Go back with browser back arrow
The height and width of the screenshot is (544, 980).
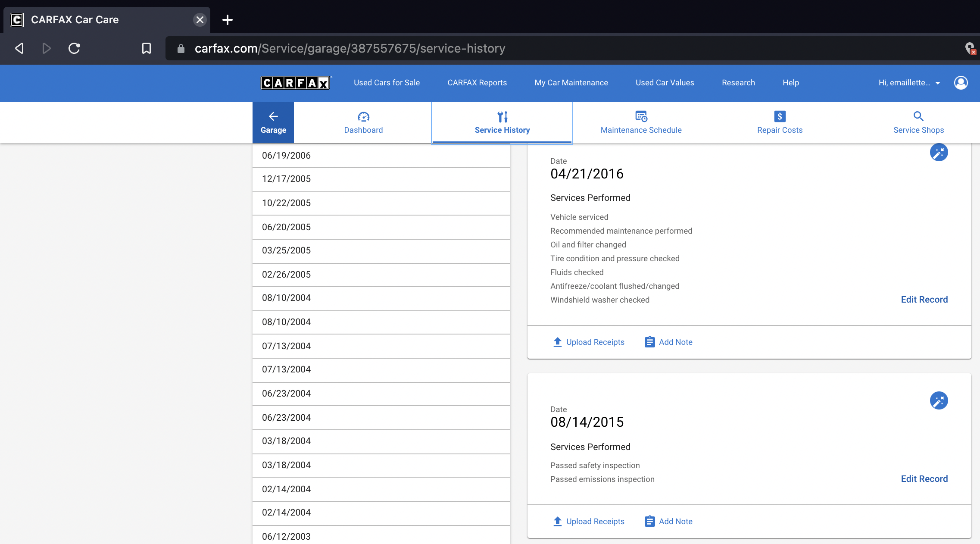19,48
